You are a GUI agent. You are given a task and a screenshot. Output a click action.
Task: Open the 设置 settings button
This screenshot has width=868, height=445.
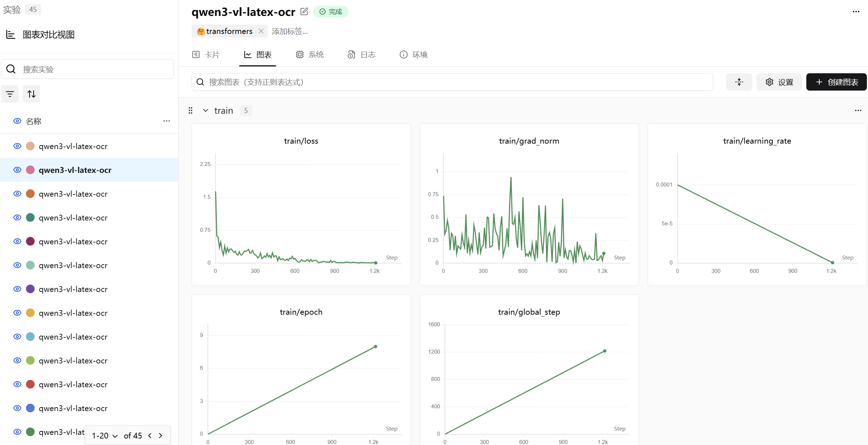[x=779, y=82]
